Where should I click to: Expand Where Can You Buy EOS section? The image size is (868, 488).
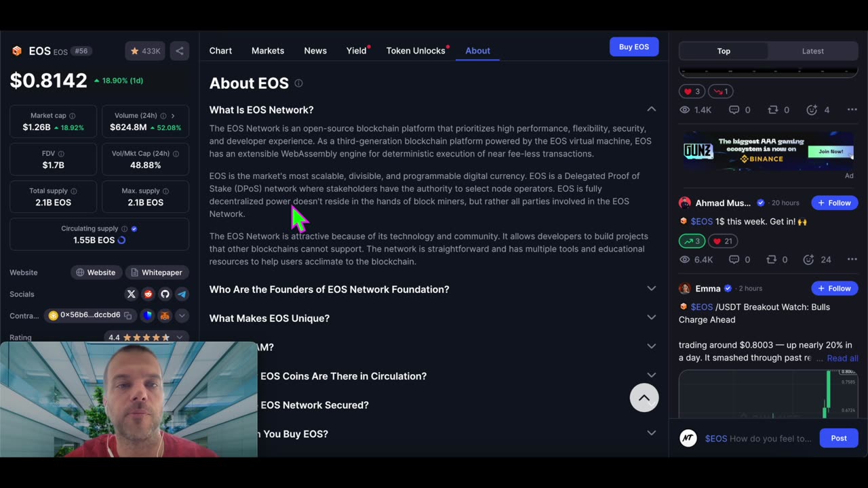[x=651, y=433]
